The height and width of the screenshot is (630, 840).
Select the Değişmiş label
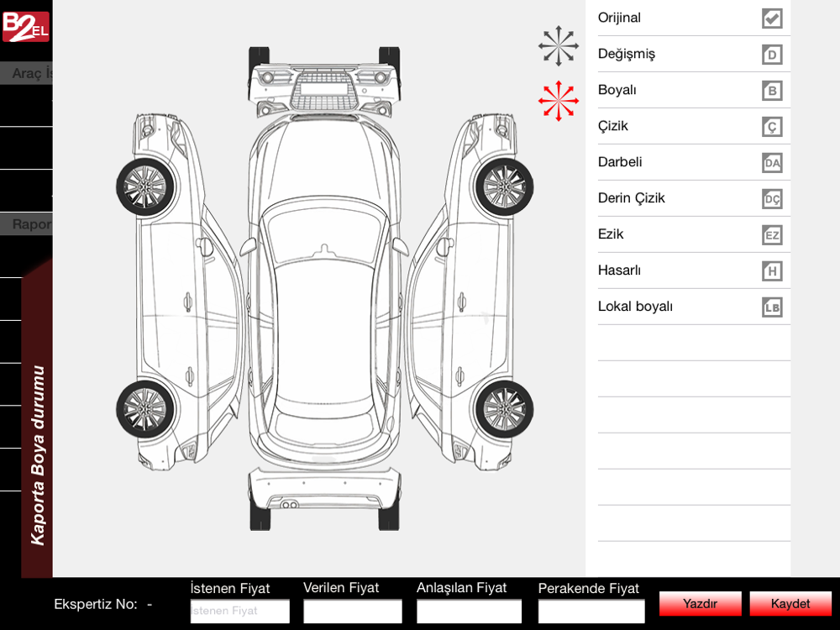click(x=627, y=54)
